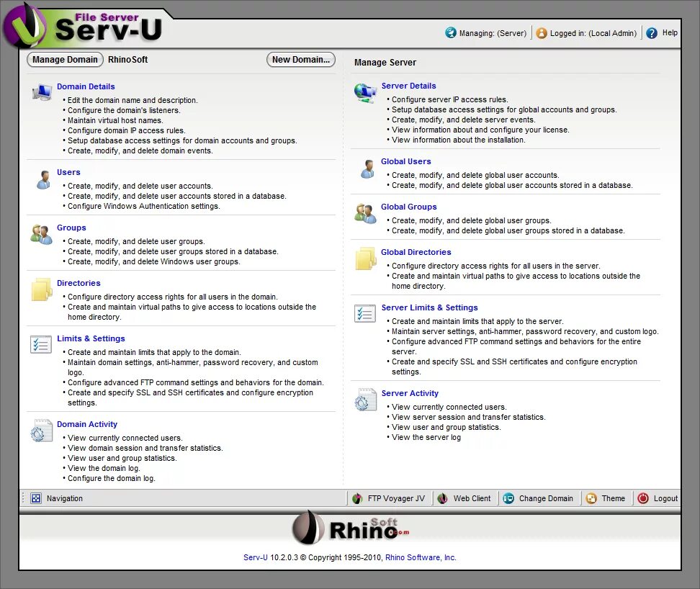Viewport: 700px width, 589px height.
Task: Click the 'Logged in: (Local Admin)' text
Action: click(x=593, y=33)
